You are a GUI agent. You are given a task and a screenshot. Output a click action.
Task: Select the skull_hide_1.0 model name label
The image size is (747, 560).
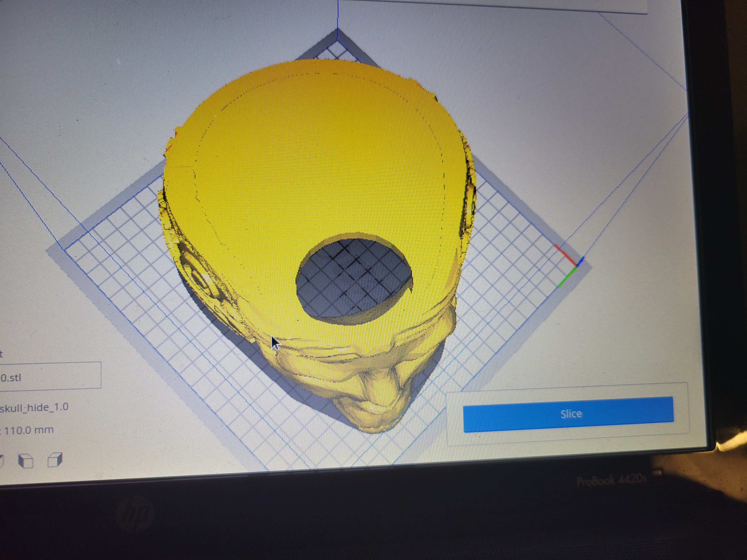click(x=34, y=408)
